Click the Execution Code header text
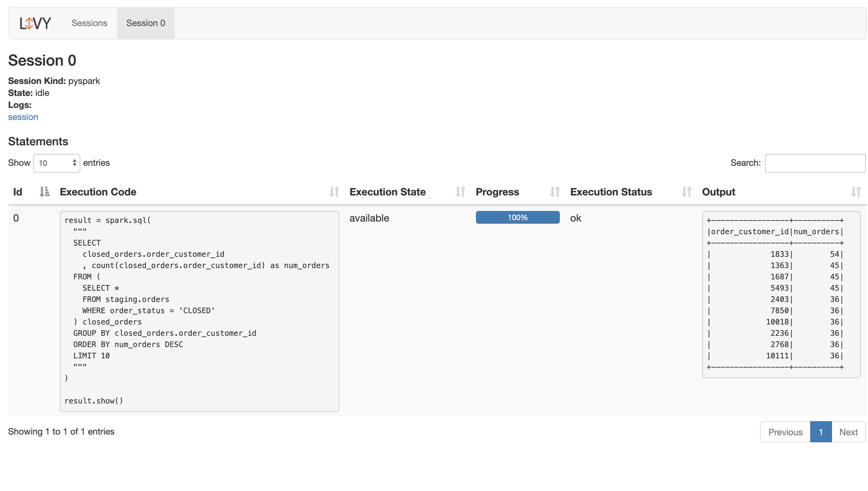 click(98, 192)
